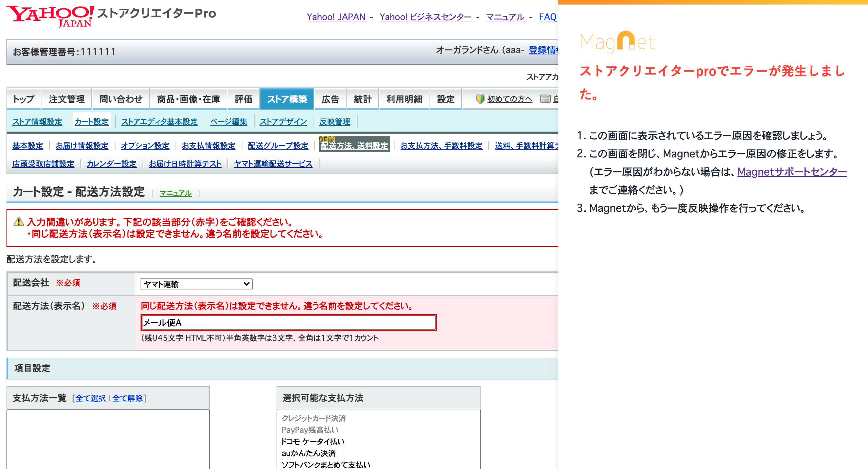Screen dimensions: 868x469
Task: Select the ストア構築 tab
Action: (287, 99)
